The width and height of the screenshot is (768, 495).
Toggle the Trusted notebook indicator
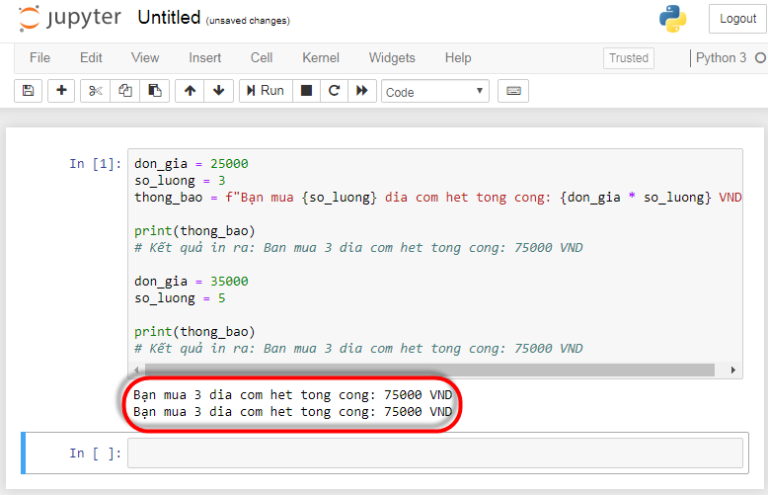[628, 58]
